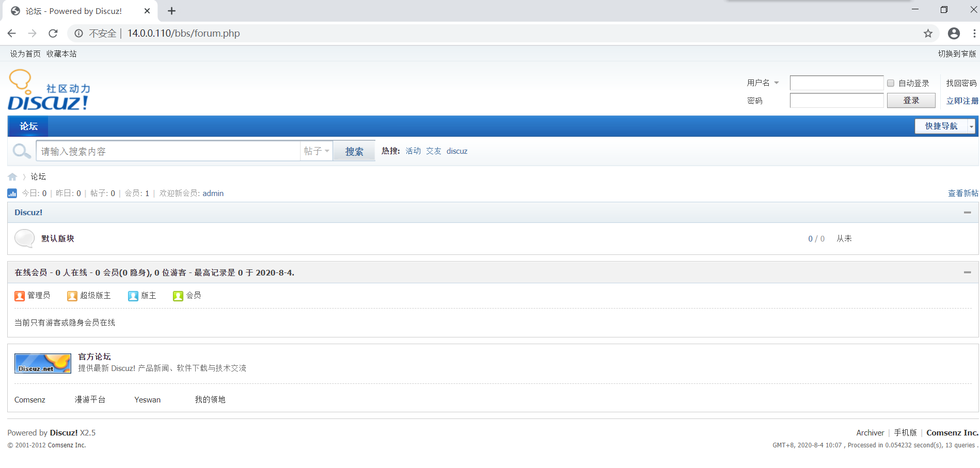Click the Archiver footer link
This screenshot has height=468, width=980.
click(870, 433)
